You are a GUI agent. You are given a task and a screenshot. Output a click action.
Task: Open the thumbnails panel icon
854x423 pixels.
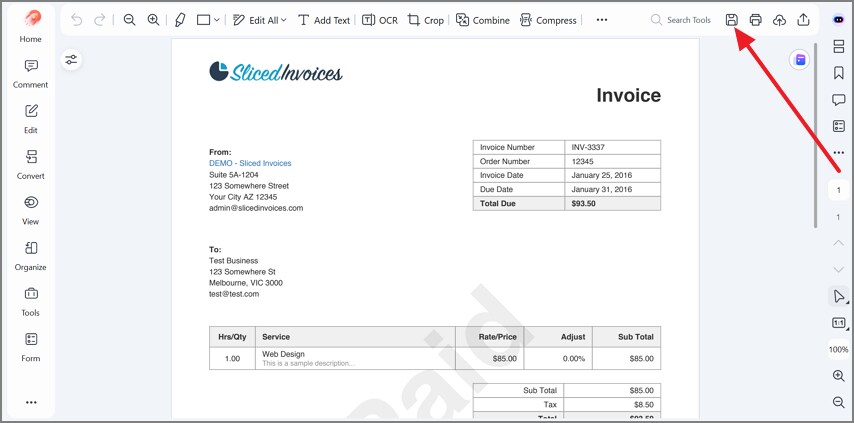839,47
